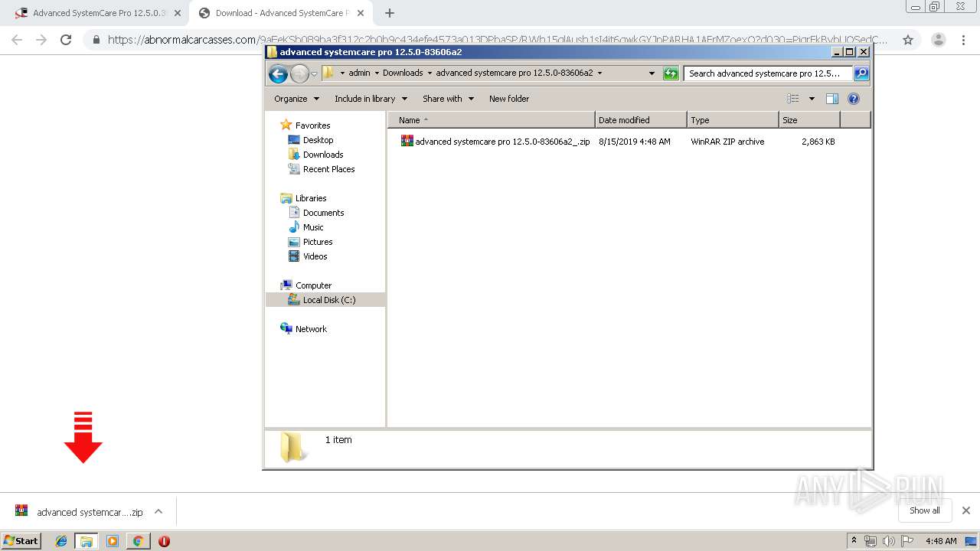980x551 pixels.
Task: Click Explorer back navigation button
Action: [x=278, y=73]
